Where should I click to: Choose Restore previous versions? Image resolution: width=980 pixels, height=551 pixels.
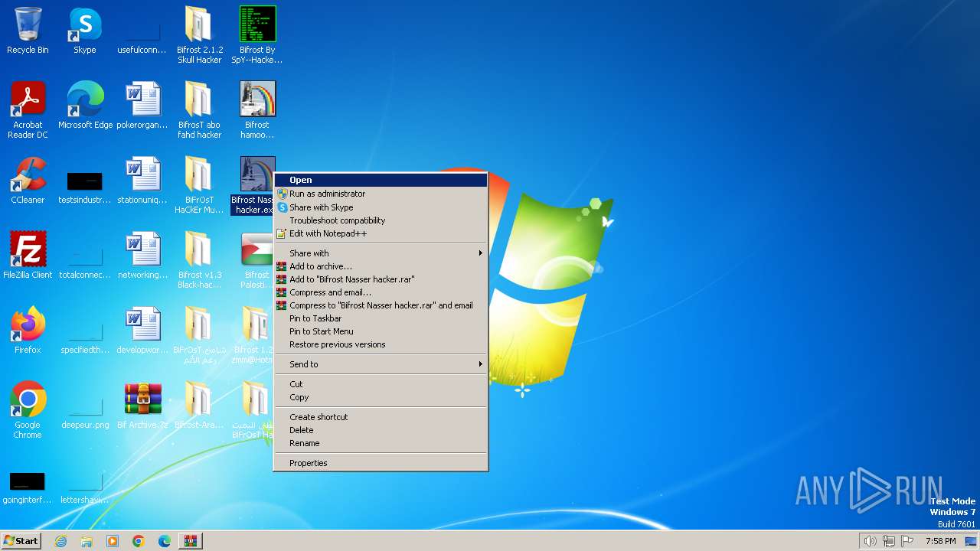tap(381, 344)
